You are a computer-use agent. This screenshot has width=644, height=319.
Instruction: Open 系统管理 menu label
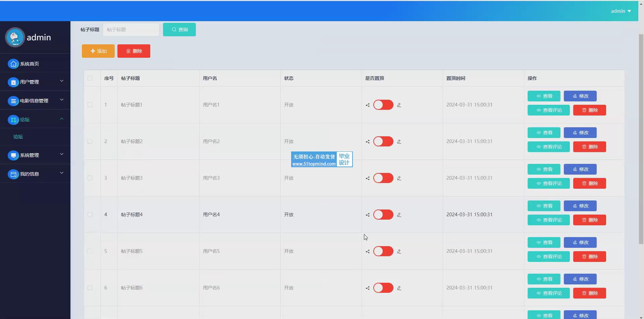tap(30, 155)
